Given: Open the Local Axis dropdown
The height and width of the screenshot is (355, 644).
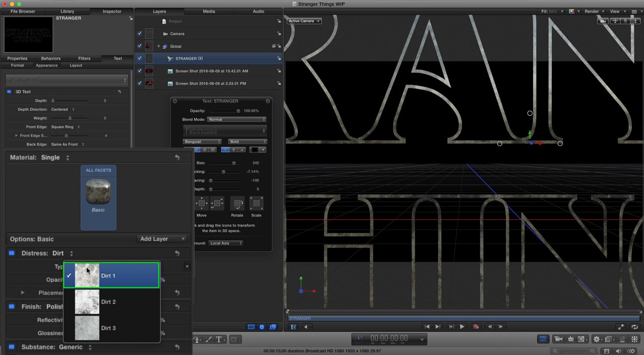Looking at the screenshot, I should coord(225,243).
